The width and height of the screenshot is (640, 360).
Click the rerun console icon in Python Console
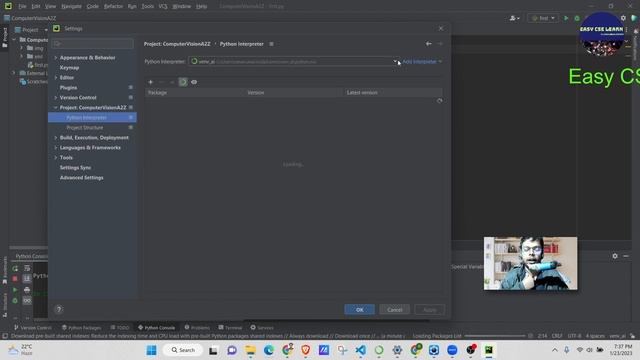pyautogui.click(x=15, y=268)
